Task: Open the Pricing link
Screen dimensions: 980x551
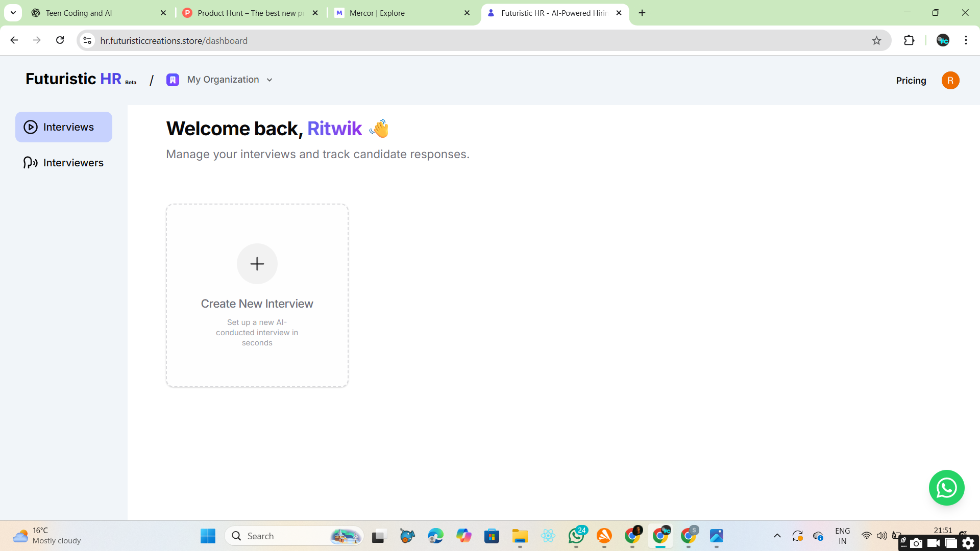Action: 911,80
